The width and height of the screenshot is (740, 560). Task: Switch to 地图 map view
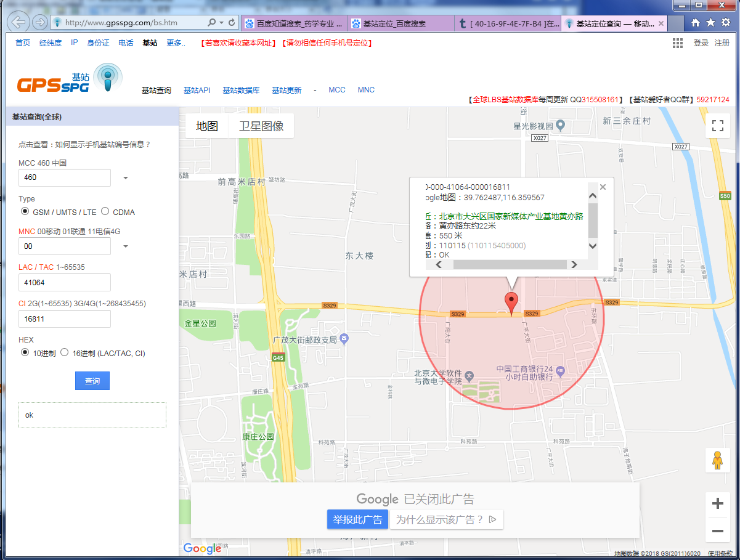point(207,126)
